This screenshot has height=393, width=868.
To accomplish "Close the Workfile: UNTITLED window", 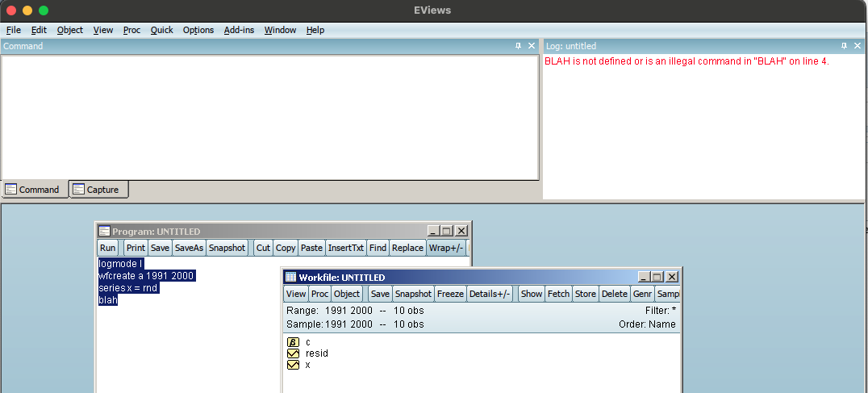I will pyautogui.click(x=671, y=277).
